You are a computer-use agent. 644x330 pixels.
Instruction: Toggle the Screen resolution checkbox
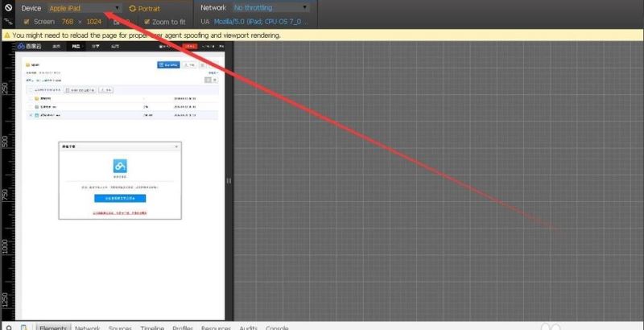pos(27,22)
